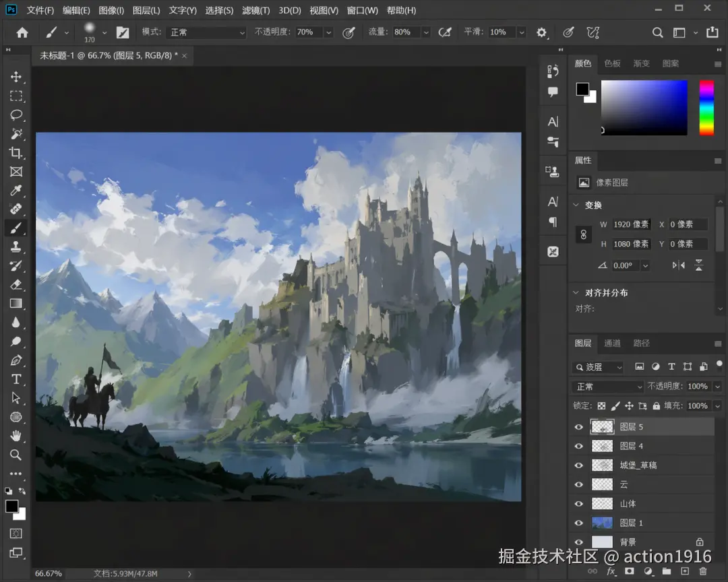Select the Crop tool

[16, 153]
